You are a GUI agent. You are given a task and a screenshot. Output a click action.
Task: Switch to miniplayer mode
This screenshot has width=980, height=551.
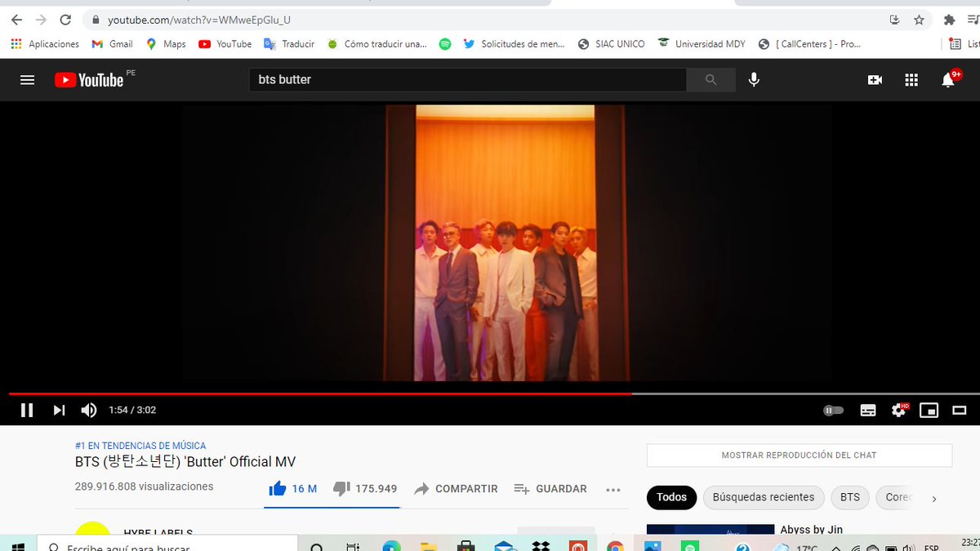929,410
